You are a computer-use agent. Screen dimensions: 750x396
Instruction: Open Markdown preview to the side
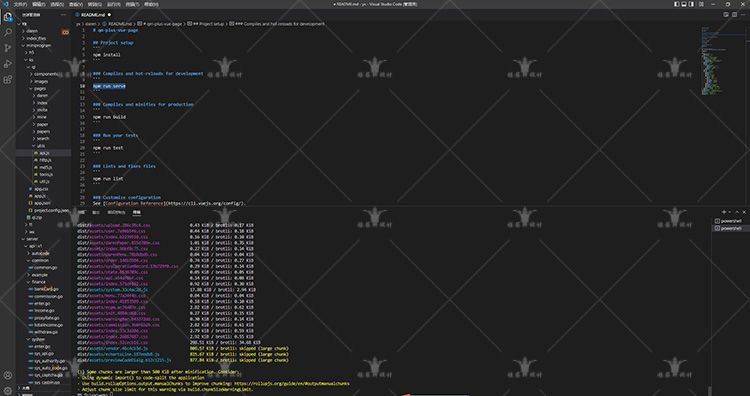(x=726, y=15)
